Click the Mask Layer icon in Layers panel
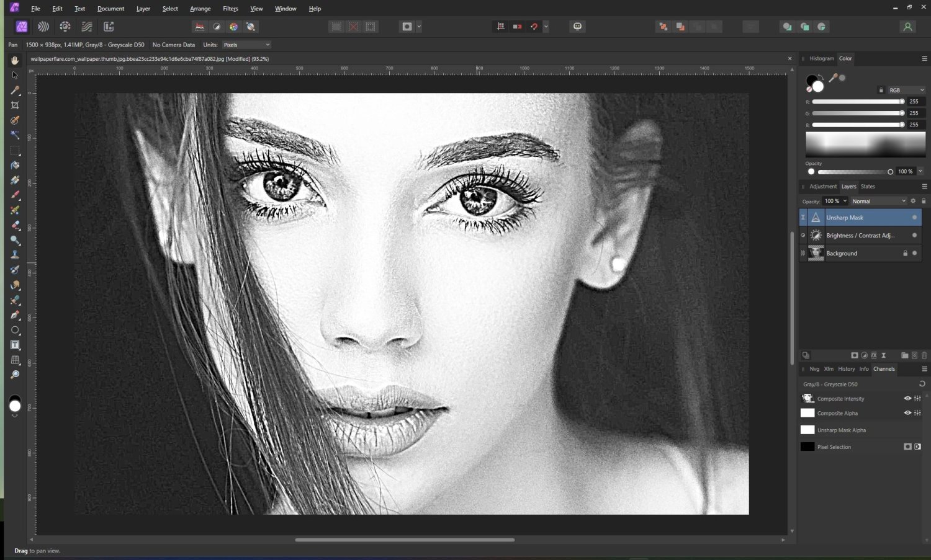Viewport: 931px width, 560px height. pyautogui.click(x=855, y=355)
